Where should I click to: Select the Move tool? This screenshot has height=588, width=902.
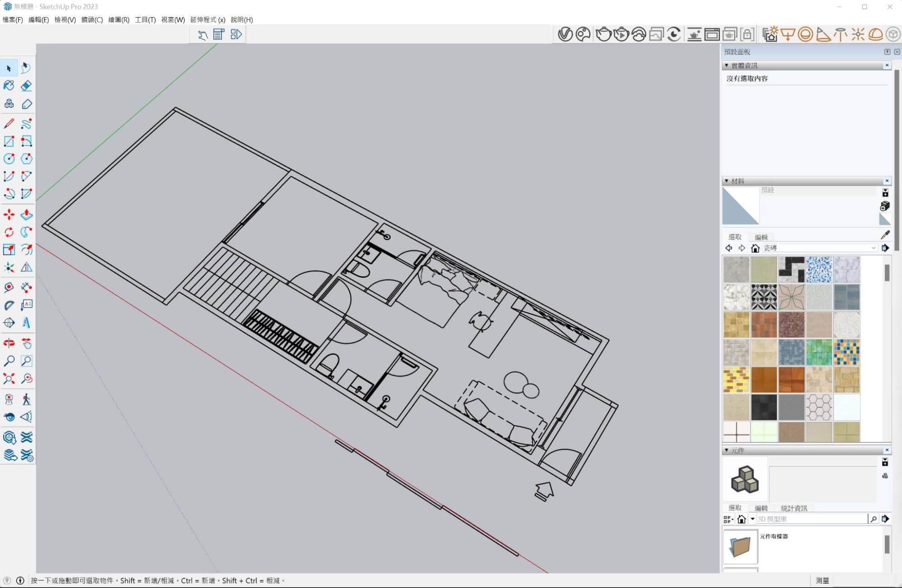pos(9,215)
